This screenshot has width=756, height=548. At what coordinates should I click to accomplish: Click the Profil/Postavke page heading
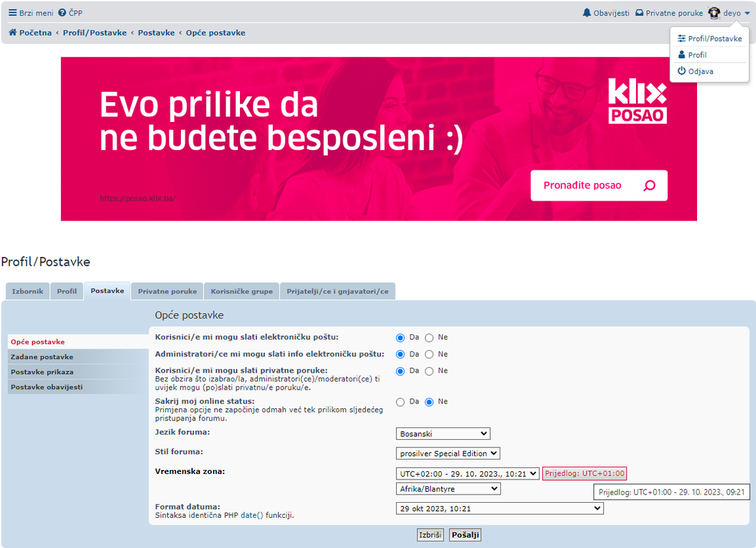(46, 262)
